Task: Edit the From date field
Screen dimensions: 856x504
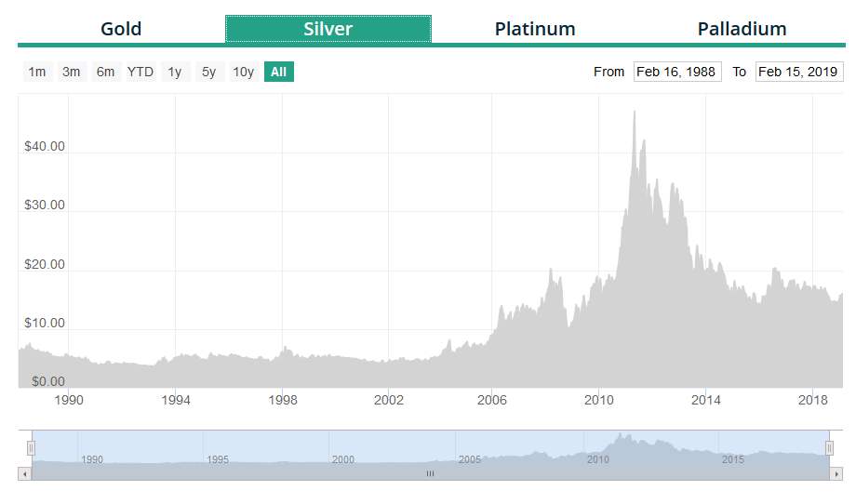Action: [x=676, y=72]
